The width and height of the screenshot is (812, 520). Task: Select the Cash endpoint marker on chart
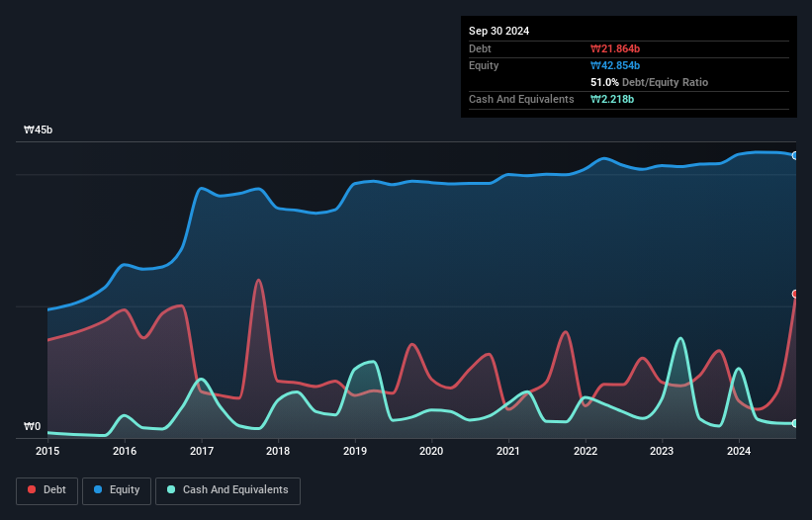tap(795, 423)
